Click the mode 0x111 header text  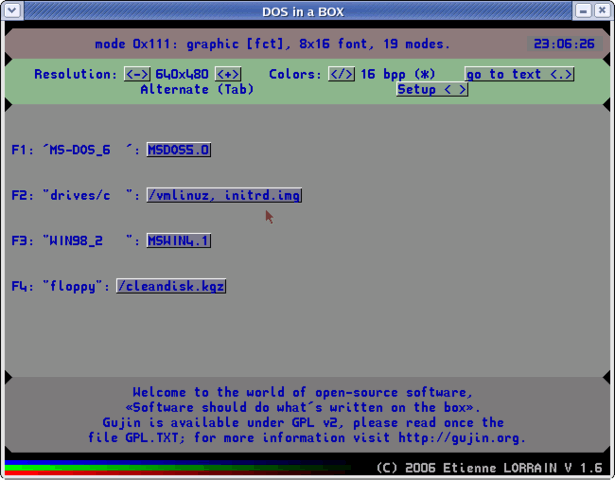click(273, 44)
